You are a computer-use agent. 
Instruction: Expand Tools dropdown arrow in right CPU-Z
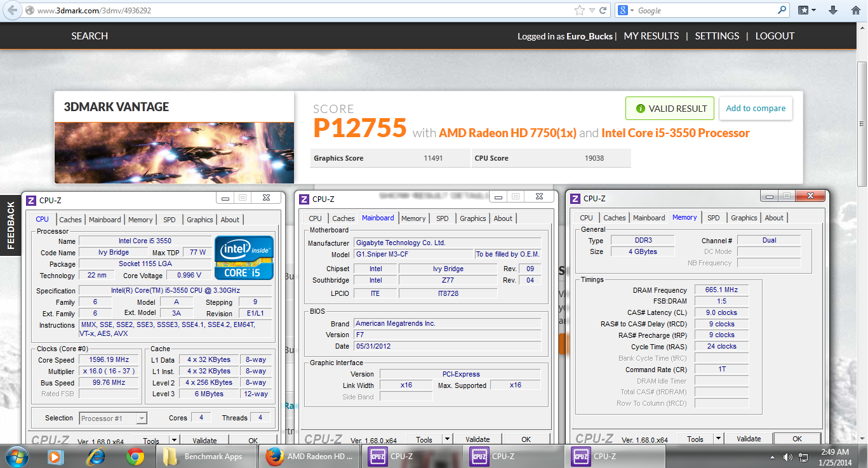click(x=718, y=438)
